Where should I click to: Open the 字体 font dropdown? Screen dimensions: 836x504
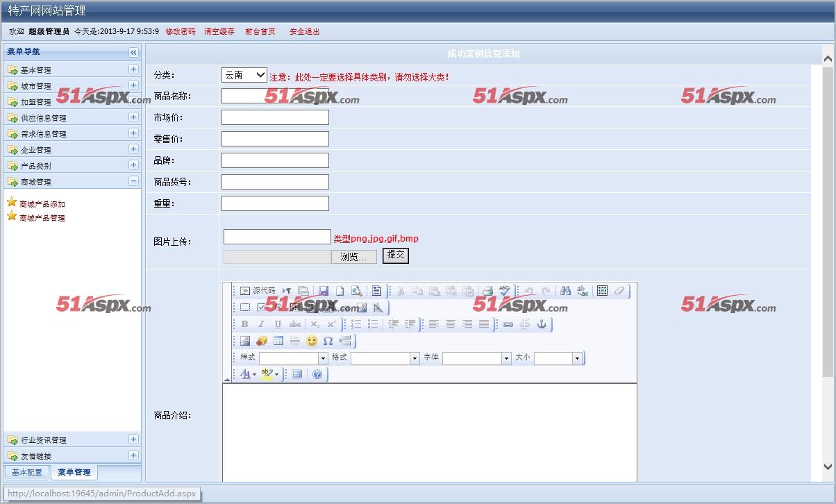[x=476, y=358]
